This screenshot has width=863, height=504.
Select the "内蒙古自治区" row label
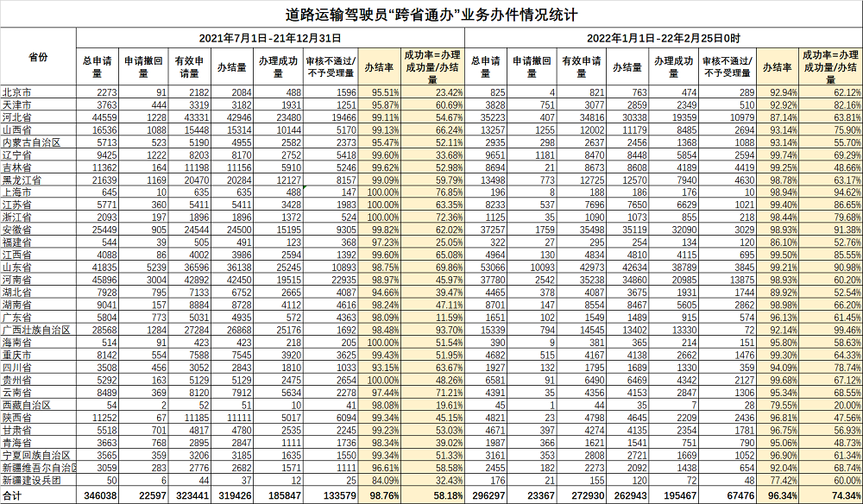38,142
